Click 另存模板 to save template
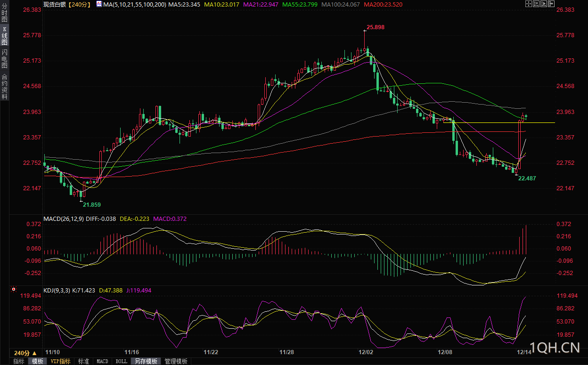The width and height of the screenshot is (588, 365). point(146,361)
